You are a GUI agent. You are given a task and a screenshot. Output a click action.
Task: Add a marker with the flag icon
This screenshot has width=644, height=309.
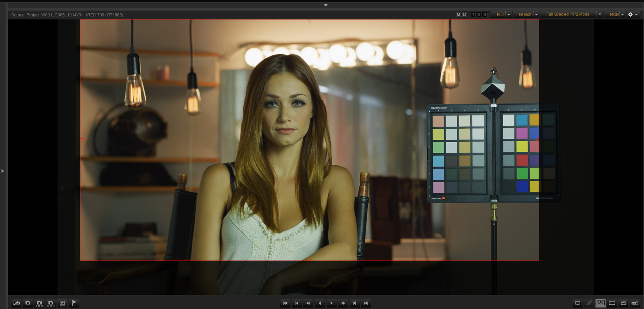tap(74, 303)
